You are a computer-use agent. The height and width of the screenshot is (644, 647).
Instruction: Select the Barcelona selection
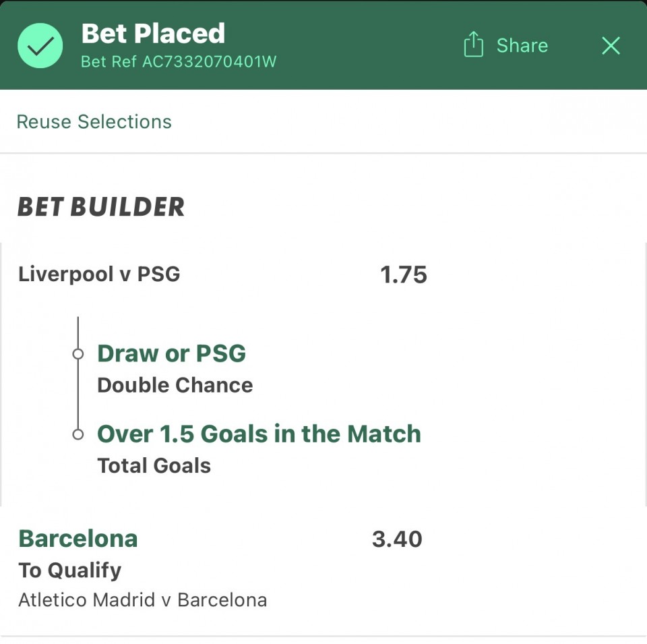tap(78, 538)
